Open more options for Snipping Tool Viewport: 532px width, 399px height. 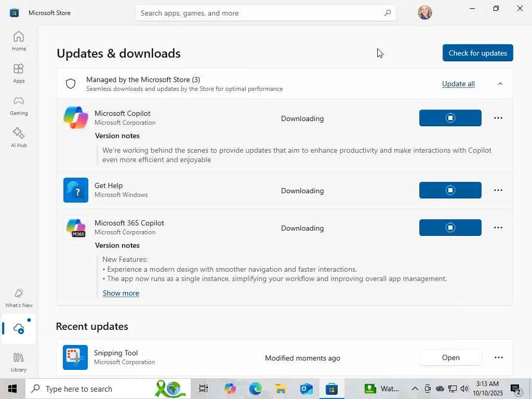click(x=498, y=357)
